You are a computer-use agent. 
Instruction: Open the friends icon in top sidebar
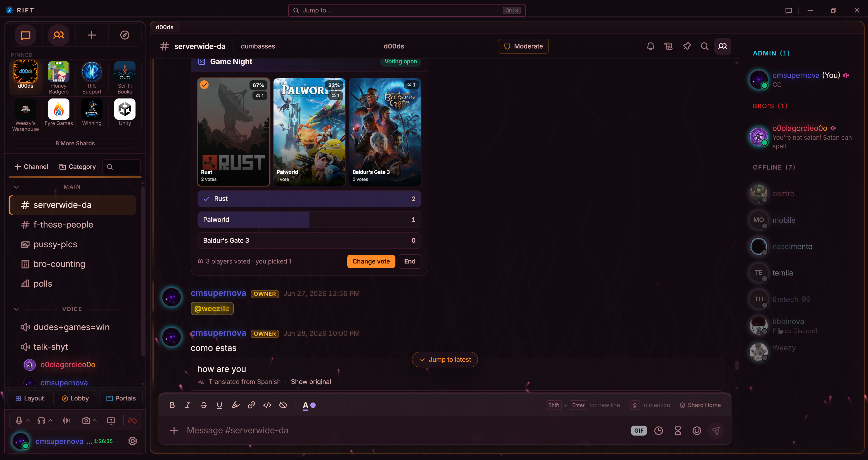pos(59,35)
